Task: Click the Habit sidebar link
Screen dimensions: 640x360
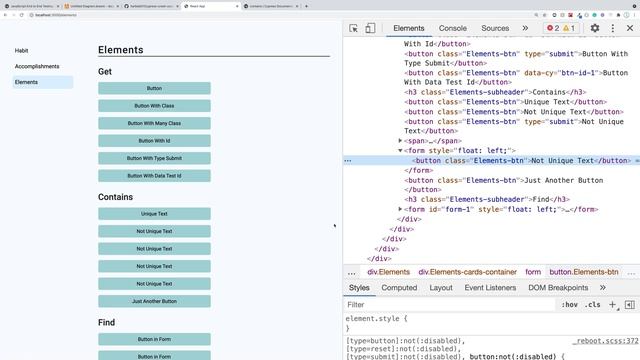Action: click(21, 51)
